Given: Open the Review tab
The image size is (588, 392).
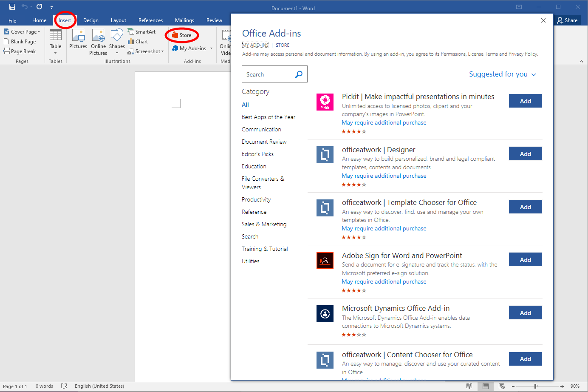Looking at the screenshot, I should pos(214,20).
